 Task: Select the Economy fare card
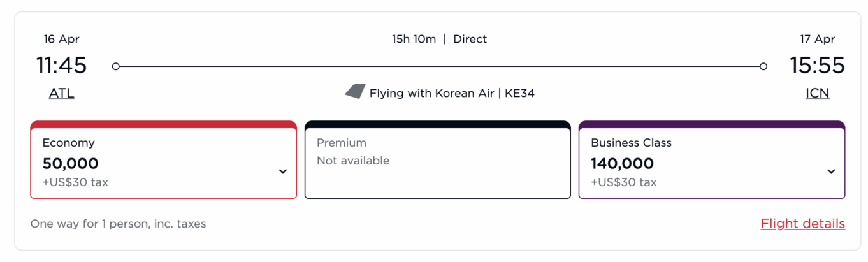click(x=163, y=163)
